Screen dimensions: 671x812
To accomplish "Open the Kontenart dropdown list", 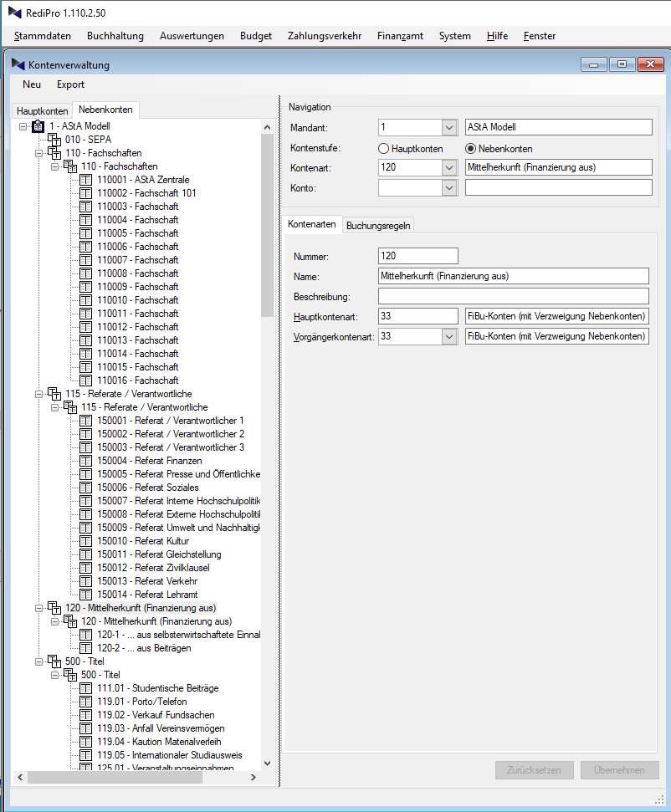I will tap(449, 168).
